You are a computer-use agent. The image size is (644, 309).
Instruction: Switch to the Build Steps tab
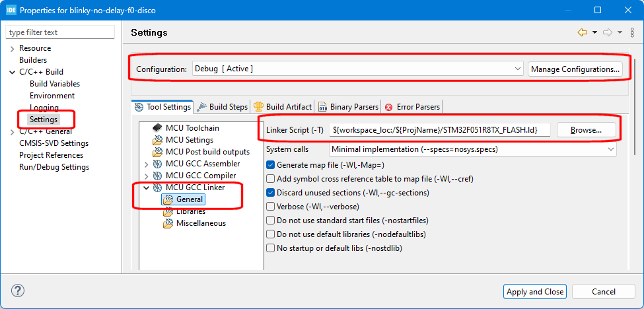[223, 107]
